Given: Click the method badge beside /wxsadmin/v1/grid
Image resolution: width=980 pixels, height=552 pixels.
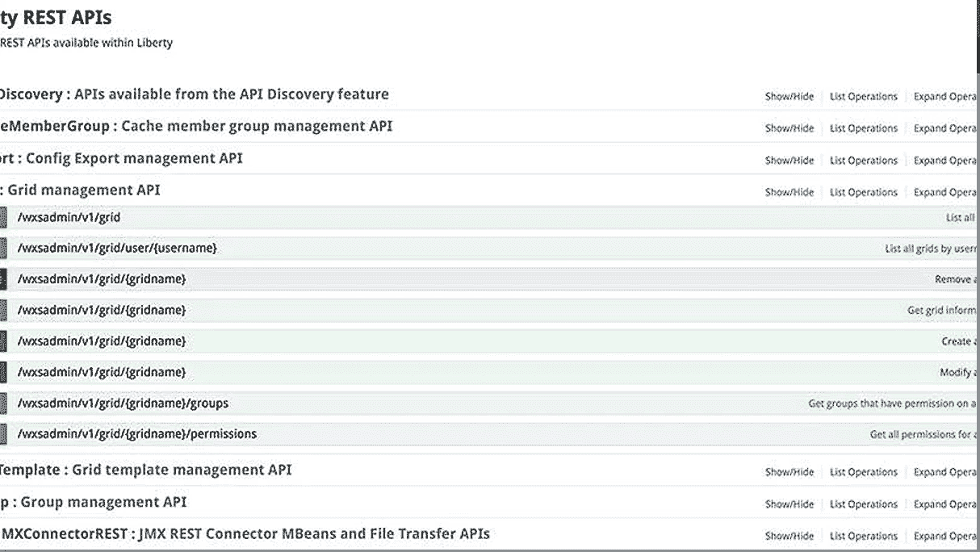Looking at the screenshot, I should [5, 216].
